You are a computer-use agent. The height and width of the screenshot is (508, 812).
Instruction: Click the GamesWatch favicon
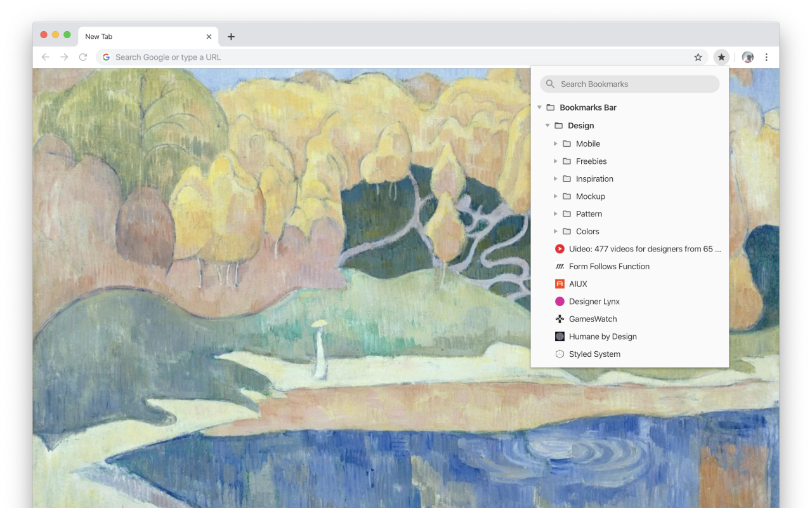point(560,319)
